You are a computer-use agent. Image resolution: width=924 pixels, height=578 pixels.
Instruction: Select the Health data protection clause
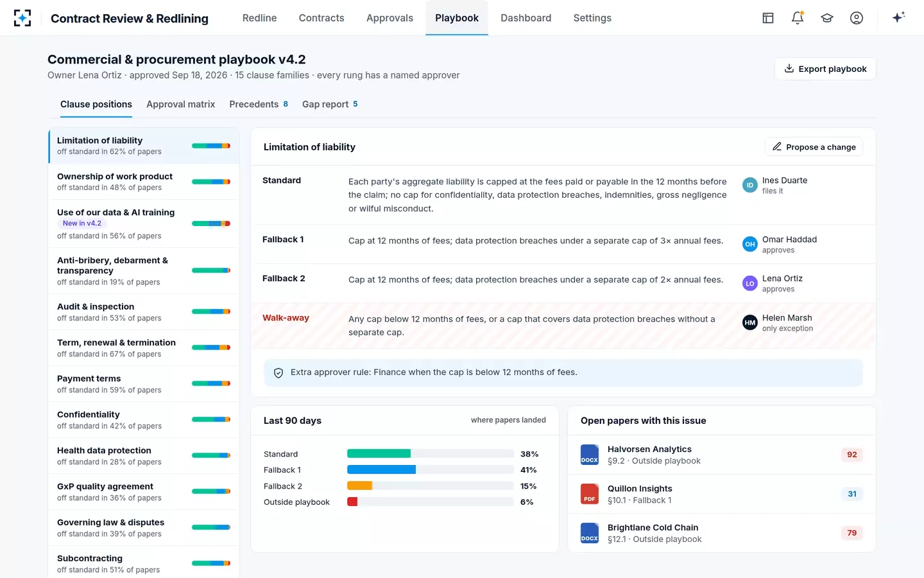pos(144,456)
